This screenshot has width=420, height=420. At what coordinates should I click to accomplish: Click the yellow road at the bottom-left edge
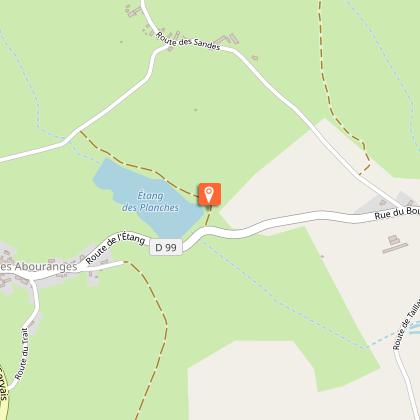pyautogui.click(x=3, y=395)
